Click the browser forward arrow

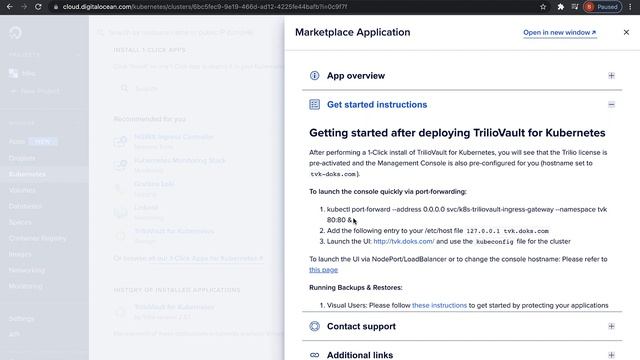tap(24, 7)
